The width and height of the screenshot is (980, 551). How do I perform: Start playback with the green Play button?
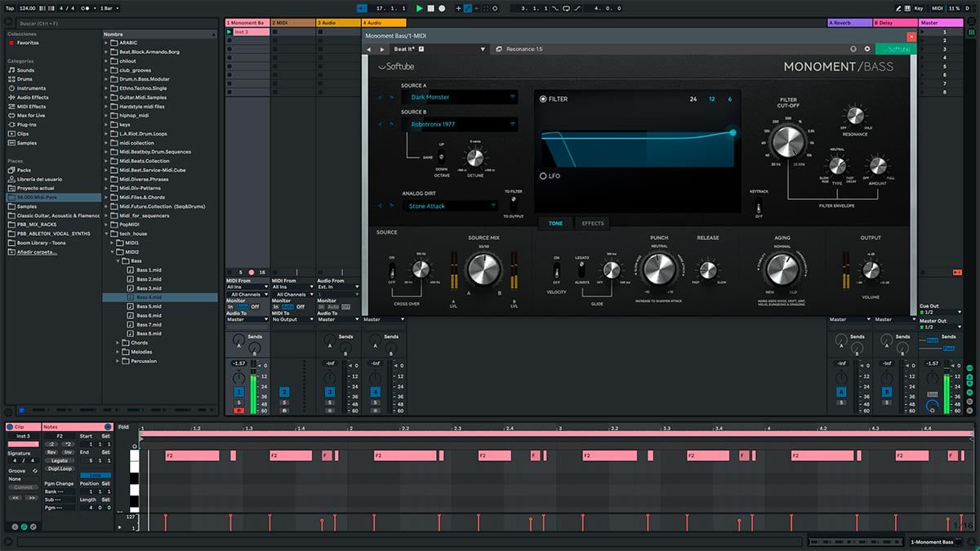[420, 8]
